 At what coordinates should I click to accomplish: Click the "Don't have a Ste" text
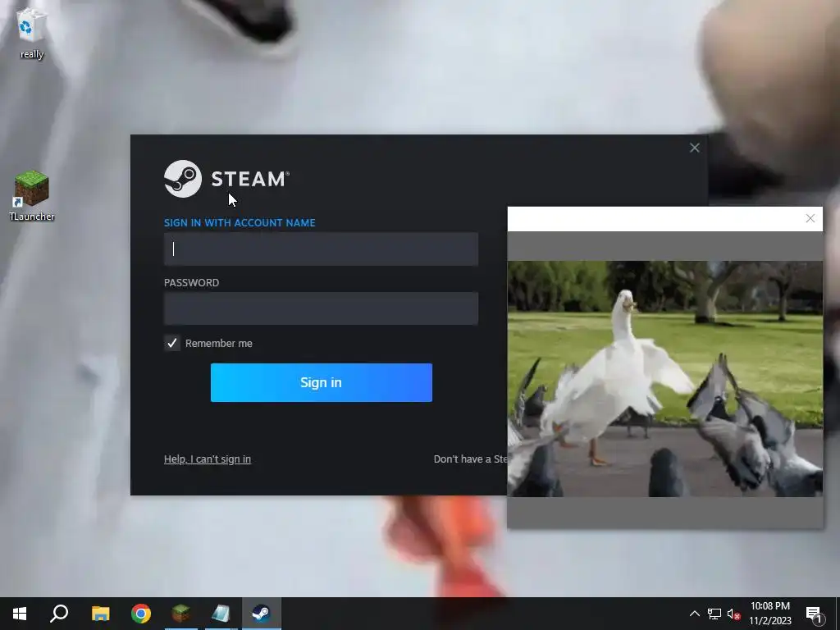tap(470, 459)
